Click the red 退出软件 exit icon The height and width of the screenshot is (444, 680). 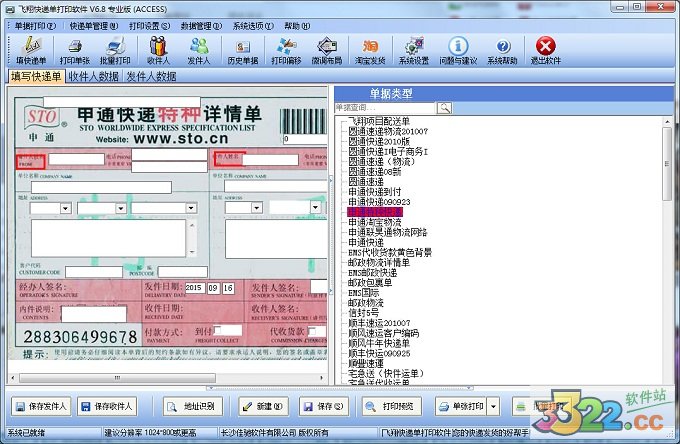(545, 48)
